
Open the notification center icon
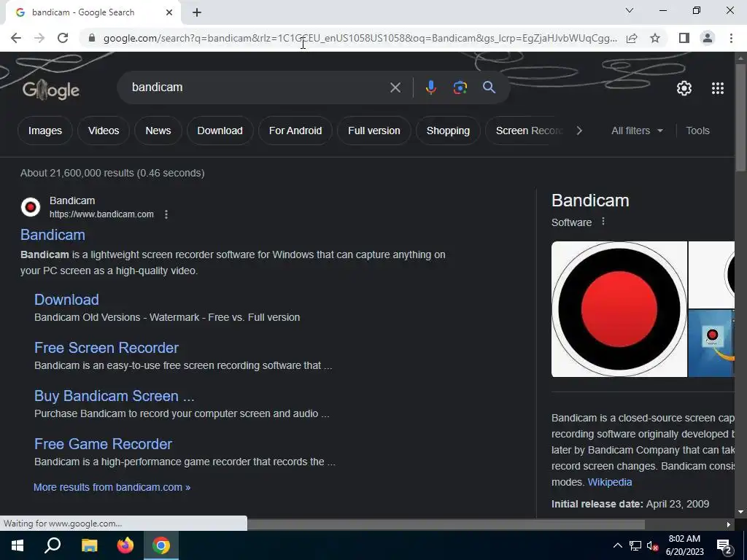pos(724,546)
